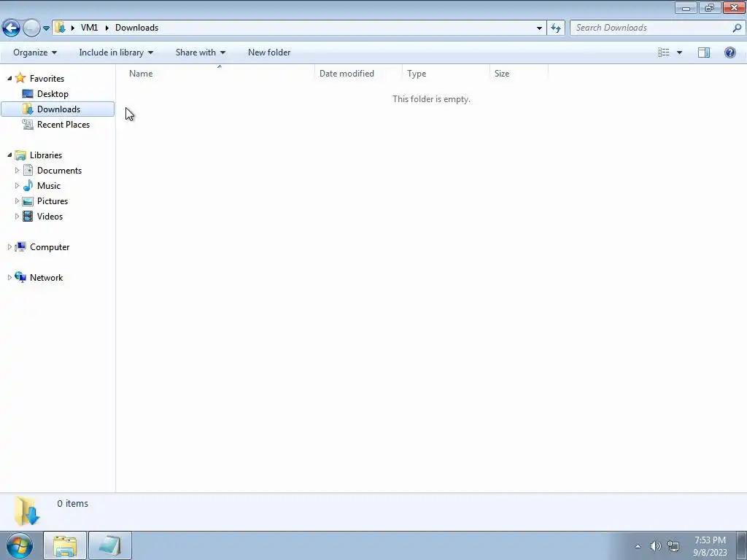Select Computer in the navigation pane
Screen dimensions: 747x560
tap(50, 247)
